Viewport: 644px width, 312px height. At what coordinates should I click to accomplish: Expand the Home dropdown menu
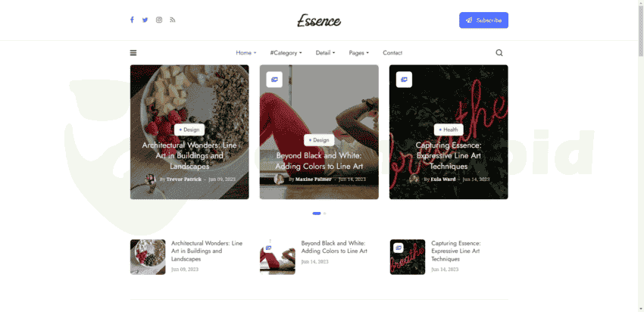click(246, 52)
